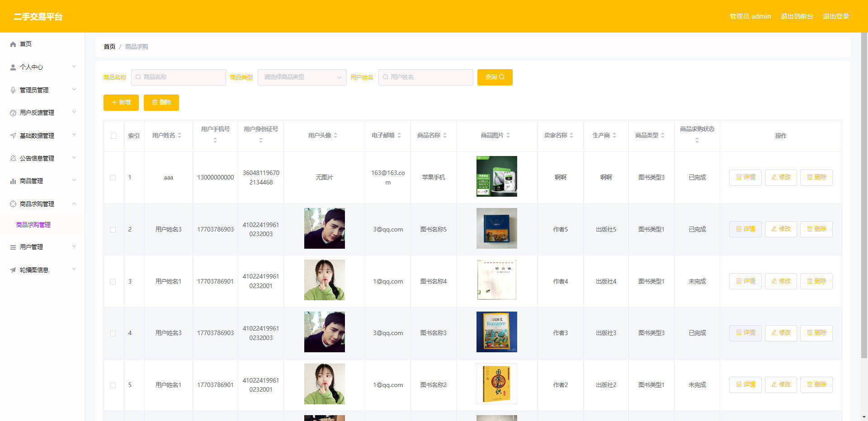The height and width of the screenshot is (421, 868).
Task: Sort by 用户头像 column arrows
Action: click(x=335, y=135)
